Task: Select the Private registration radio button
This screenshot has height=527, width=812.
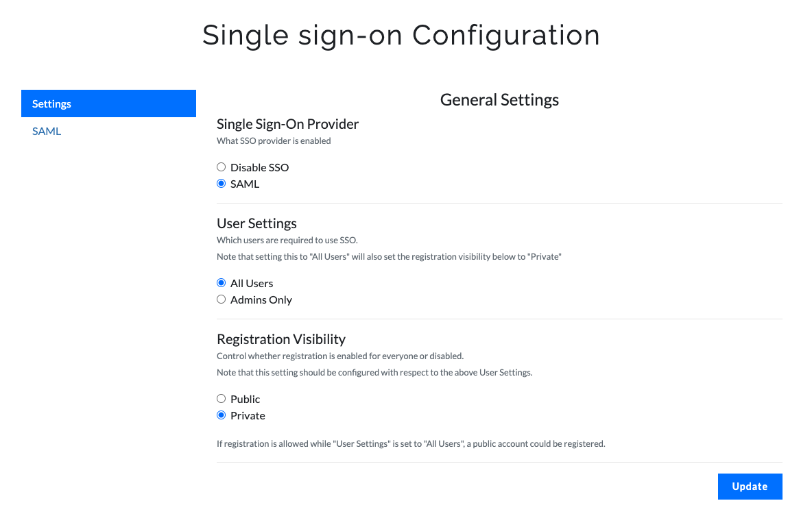Action: [x=221, y=415]
